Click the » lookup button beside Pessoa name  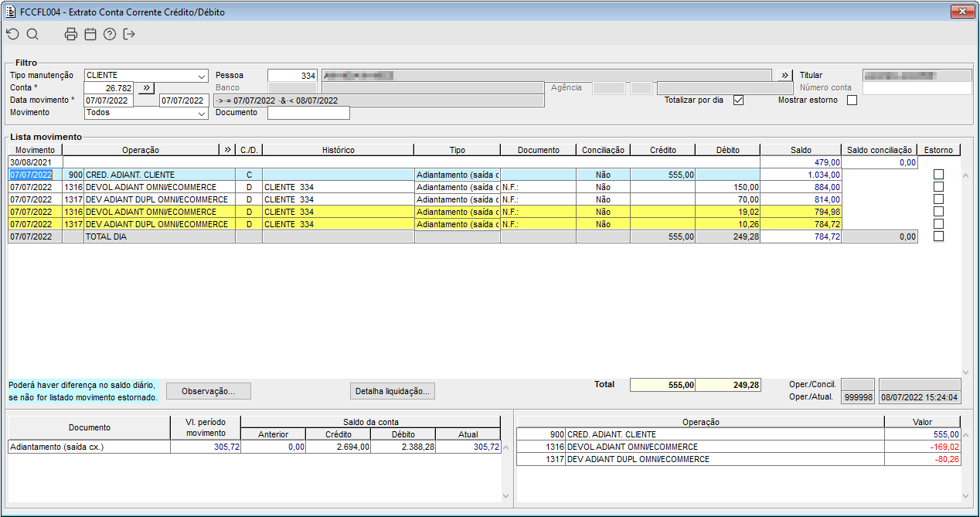(x=784, y=75)
